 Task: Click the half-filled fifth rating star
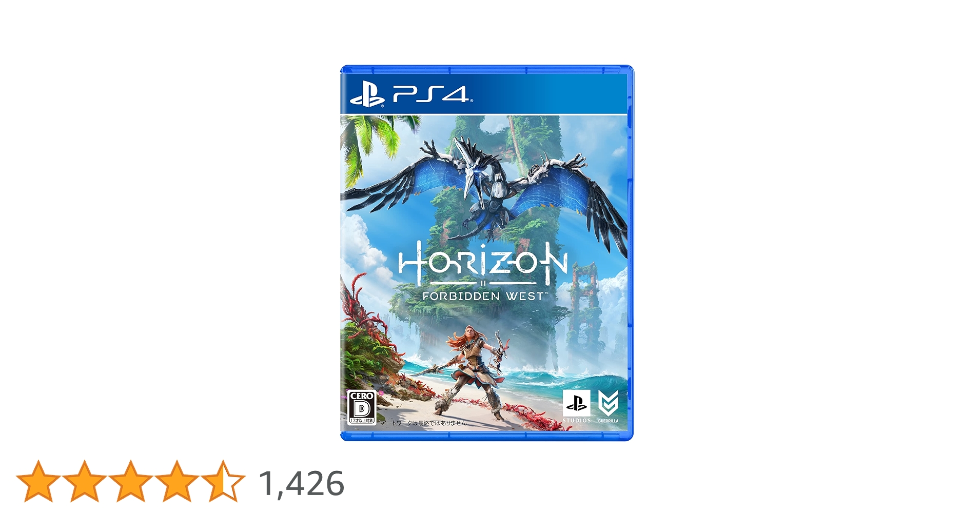tap(223, 481)
